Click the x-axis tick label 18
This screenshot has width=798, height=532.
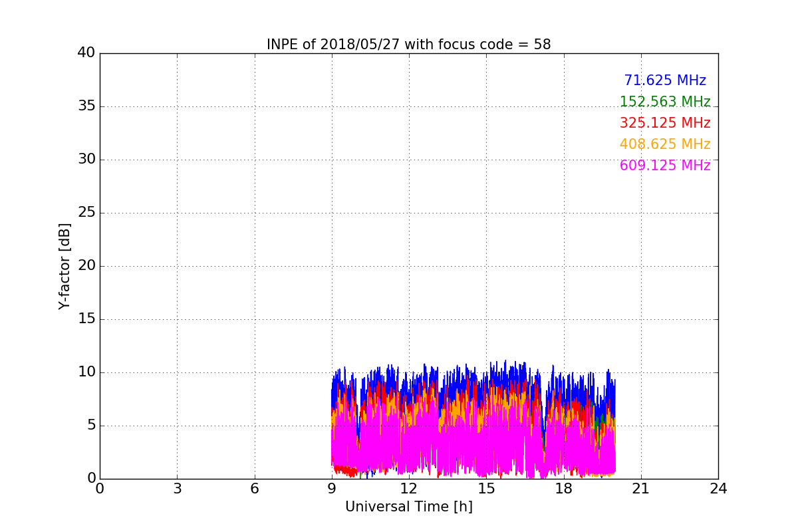564,489
